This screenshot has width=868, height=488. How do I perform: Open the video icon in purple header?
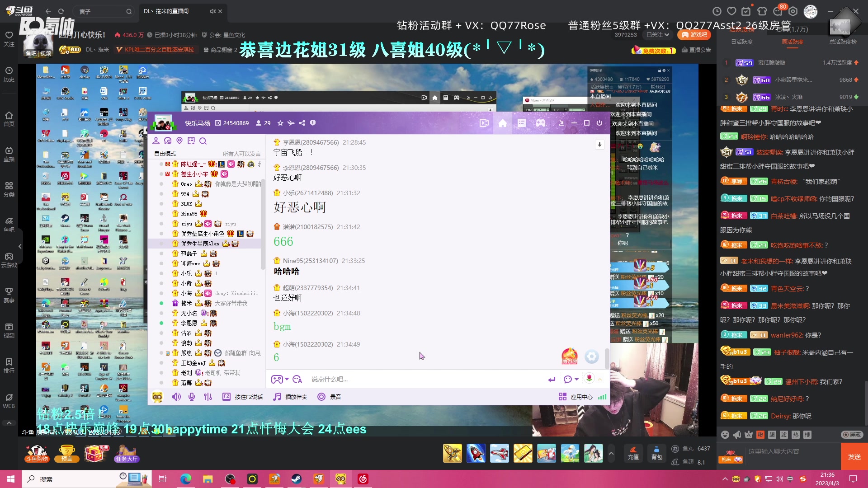[484, 123]
